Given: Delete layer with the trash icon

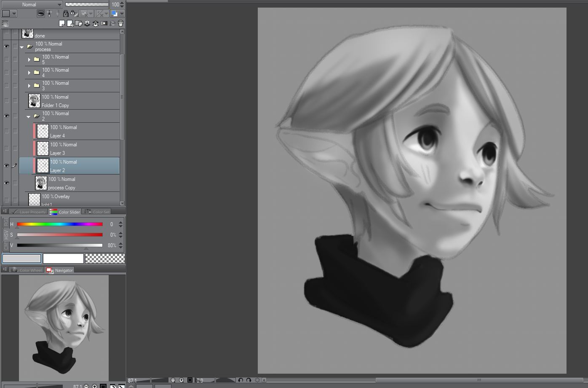Looking at the screenshot, I should [x=120, y=23].
